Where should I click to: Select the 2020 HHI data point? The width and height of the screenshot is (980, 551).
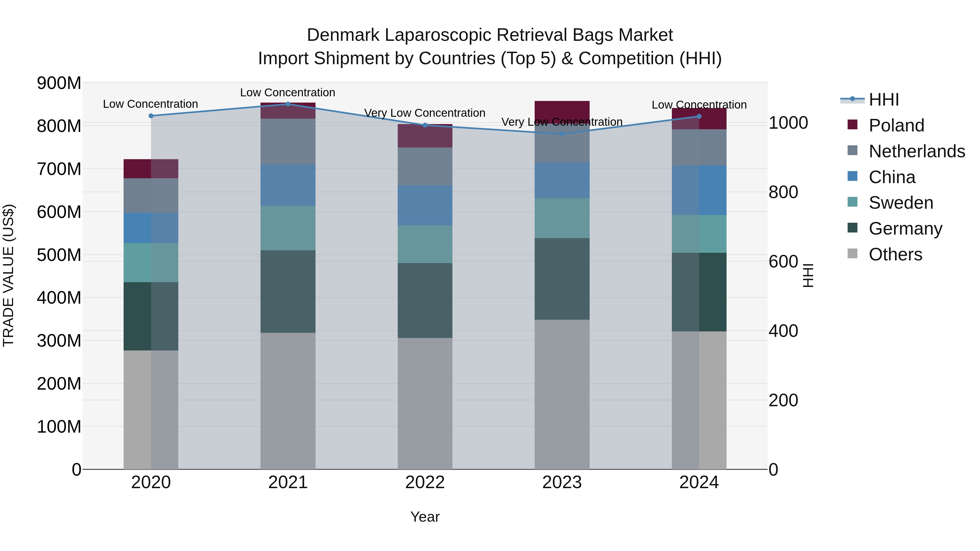151,116
